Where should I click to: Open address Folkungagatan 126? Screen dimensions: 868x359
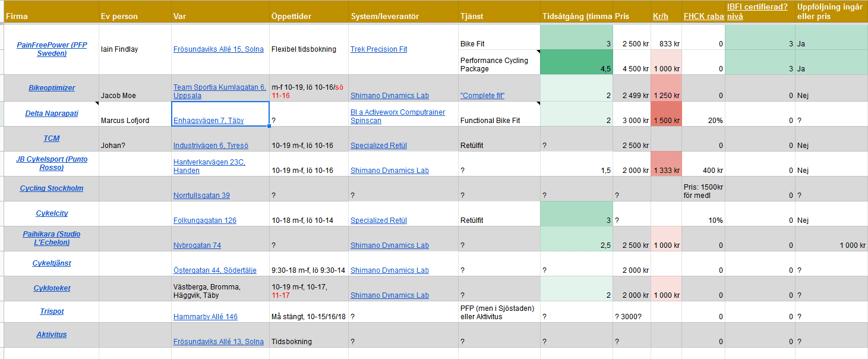(x=205, y=221)
